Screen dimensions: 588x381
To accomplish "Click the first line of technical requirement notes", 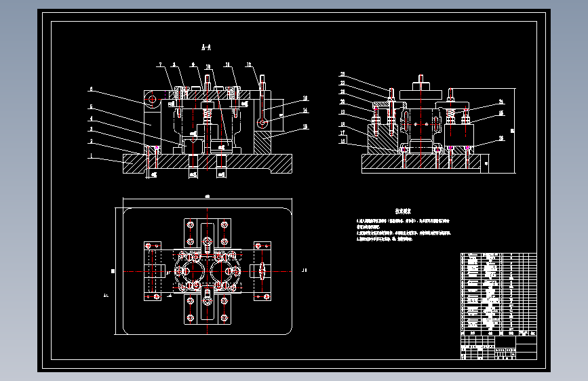I will [403, 221].
